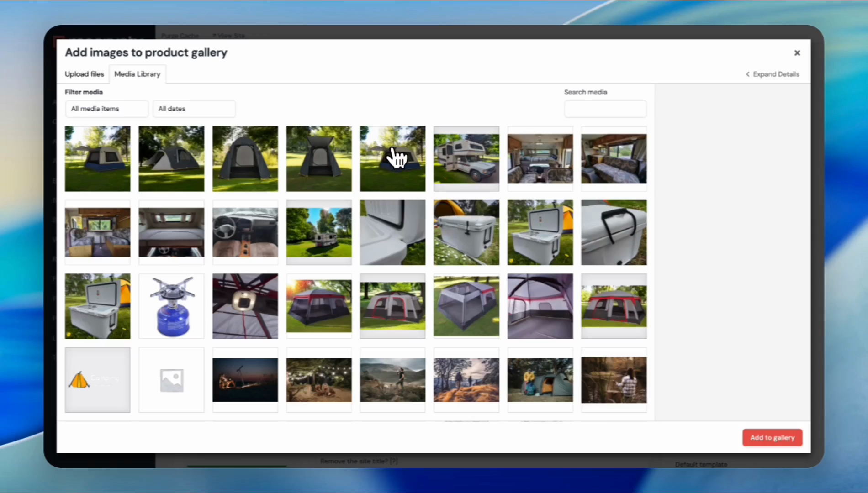
Task: Select the orange tent Camping logo thumbnail
Action: coord(97,380)
